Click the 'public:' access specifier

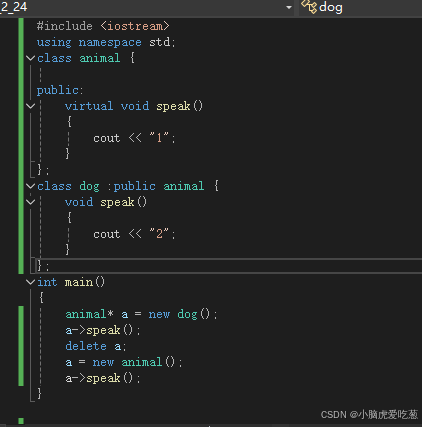[60, 90]
